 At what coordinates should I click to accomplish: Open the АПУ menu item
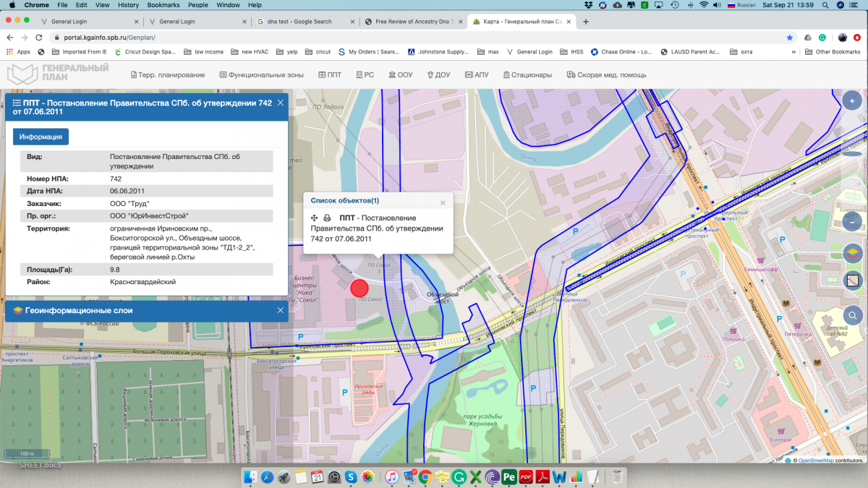click(476, 74)
